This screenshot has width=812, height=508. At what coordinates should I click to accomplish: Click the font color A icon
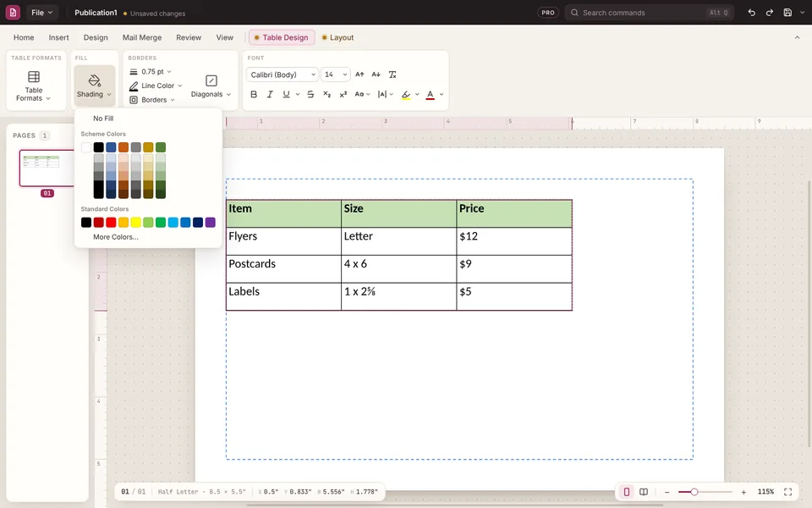pos(430,94)
